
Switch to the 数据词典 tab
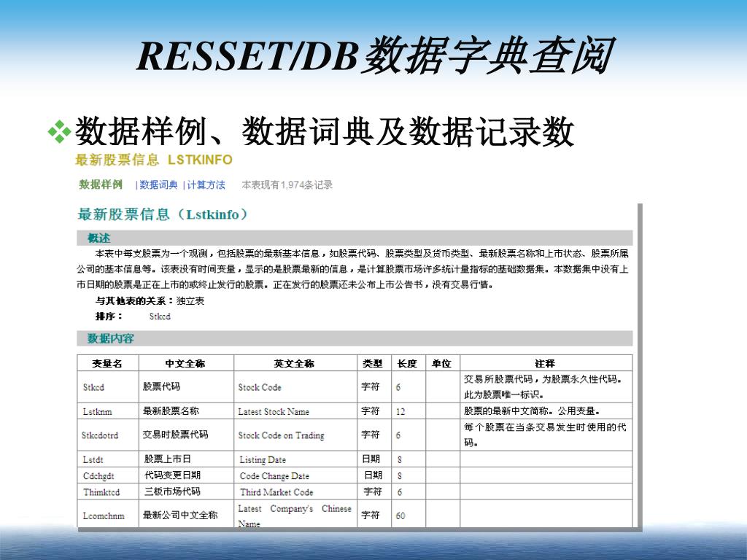(158, 185)
